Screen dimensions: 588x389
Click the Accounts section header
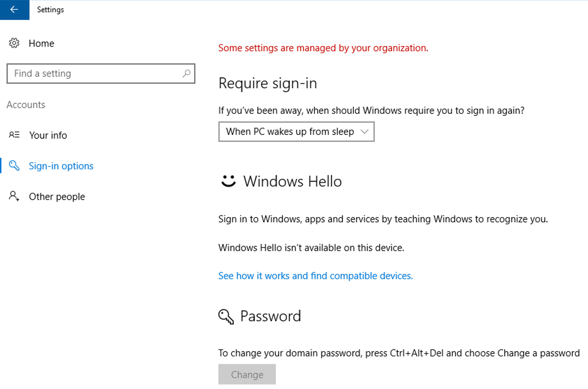tap(26, 105)
